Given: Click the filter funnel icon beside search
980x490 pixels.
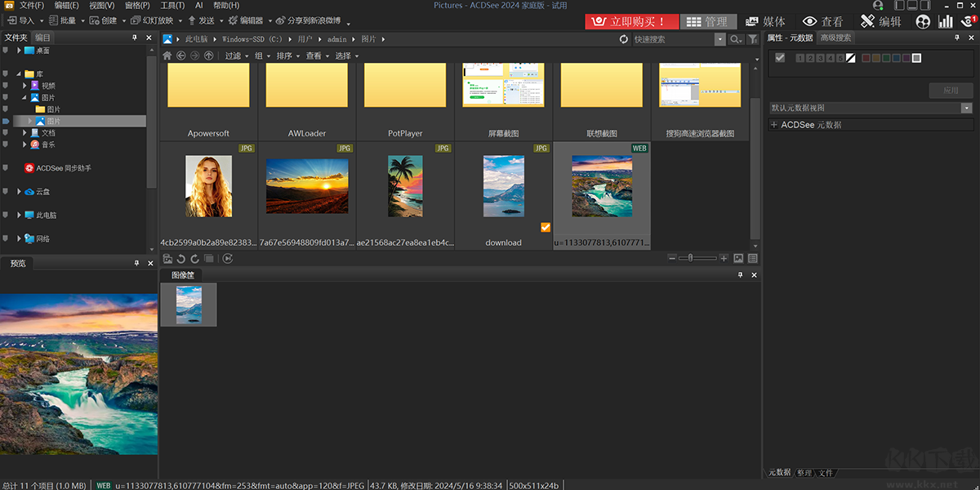Looking at the screenshot, I should point(753,39).
